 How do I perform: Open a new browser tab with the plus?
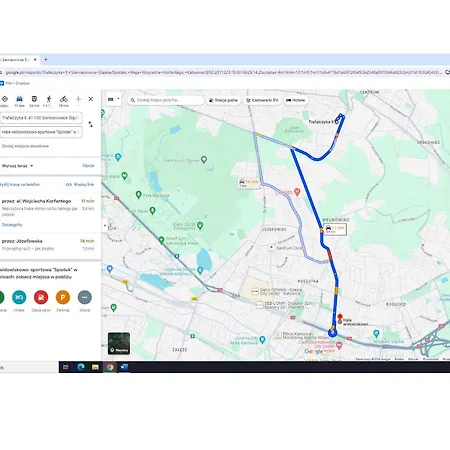[46, 60]
